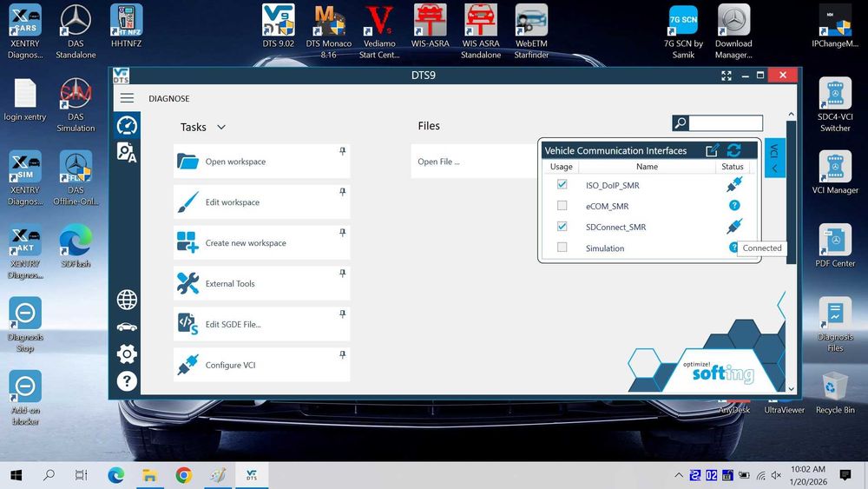Pin the Open workspace task
The image size is (868, 489).
342,151
